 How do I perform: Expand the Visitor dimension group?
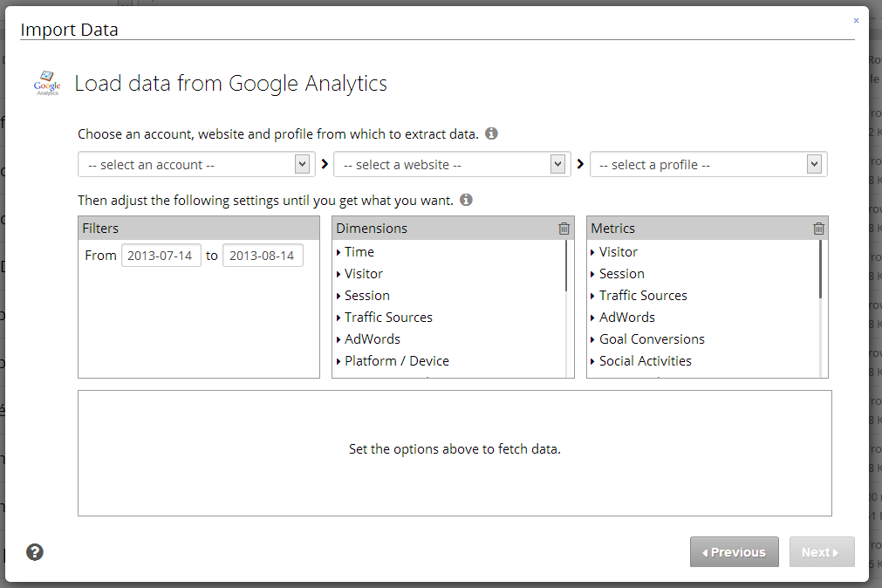pos(359,274)
